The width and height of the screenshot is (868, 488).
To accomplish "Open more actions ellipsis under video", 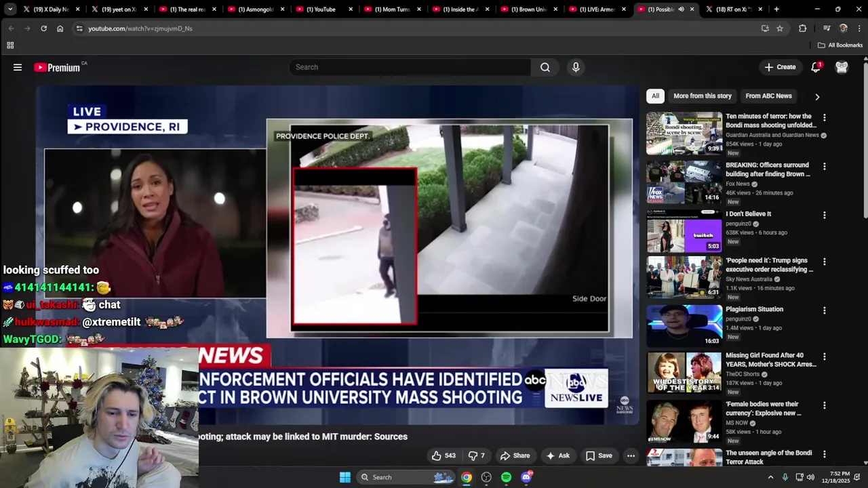I will (x=631, y=455).
